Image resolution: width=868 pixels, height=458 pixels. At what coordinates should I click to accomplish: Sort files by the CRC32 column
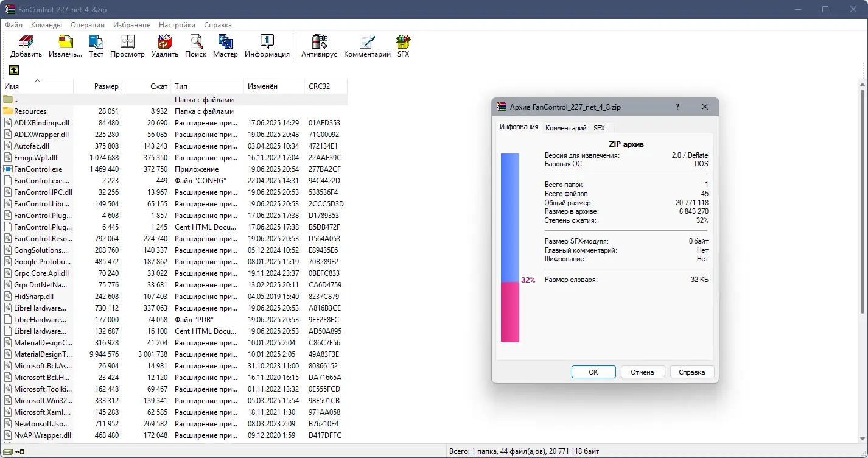[x=326, y=86]
